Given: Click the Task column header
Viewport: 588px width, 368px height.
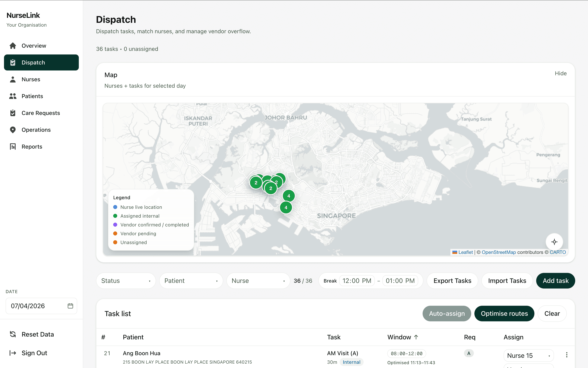Looking at the screenshot, I should pyautogui.click(x=333, y=337).
